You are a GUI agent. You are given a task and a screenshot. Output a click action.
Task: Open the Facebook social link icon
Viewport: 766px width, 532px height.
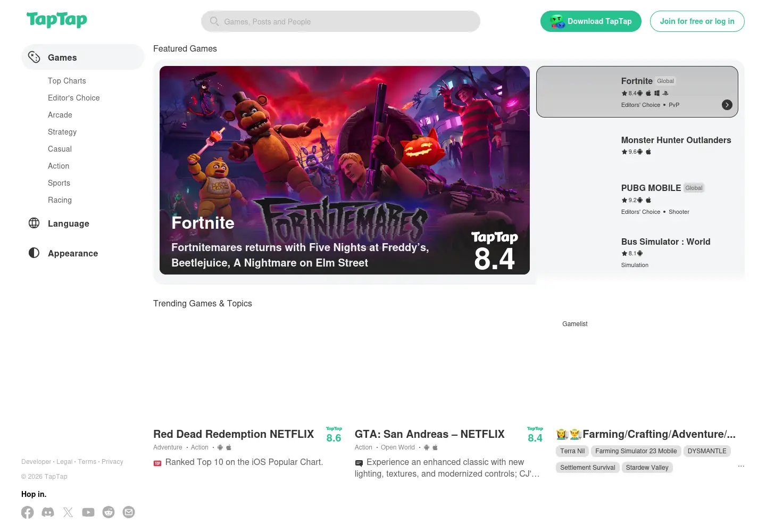coord(28,512)
